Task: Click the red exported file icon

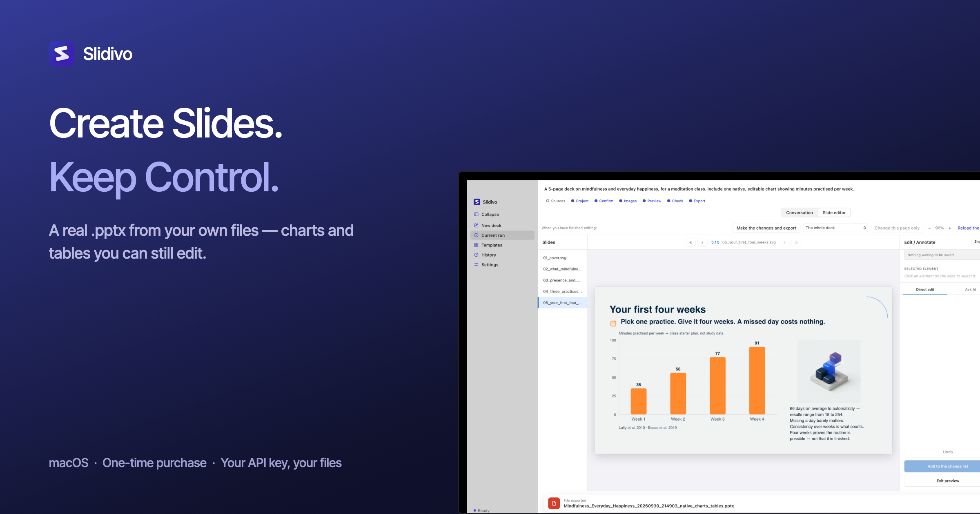Action: [554, 503]
